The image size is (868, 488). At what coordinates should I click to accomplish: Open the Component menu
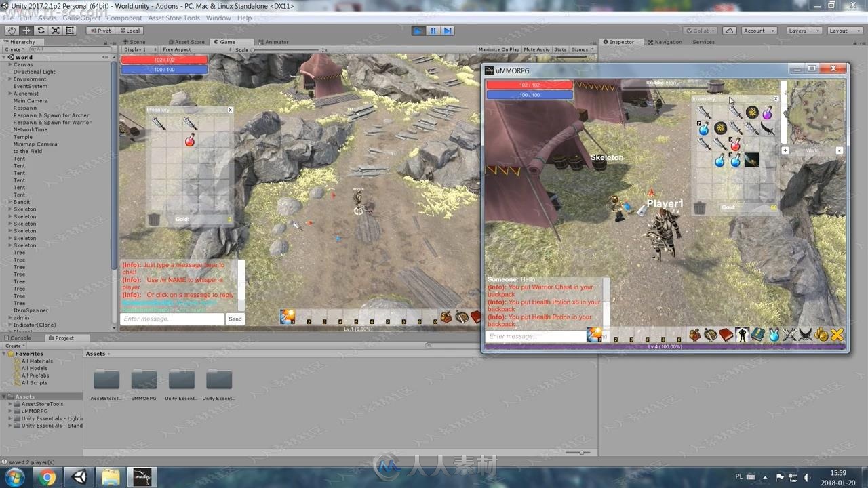coord(124,18)
